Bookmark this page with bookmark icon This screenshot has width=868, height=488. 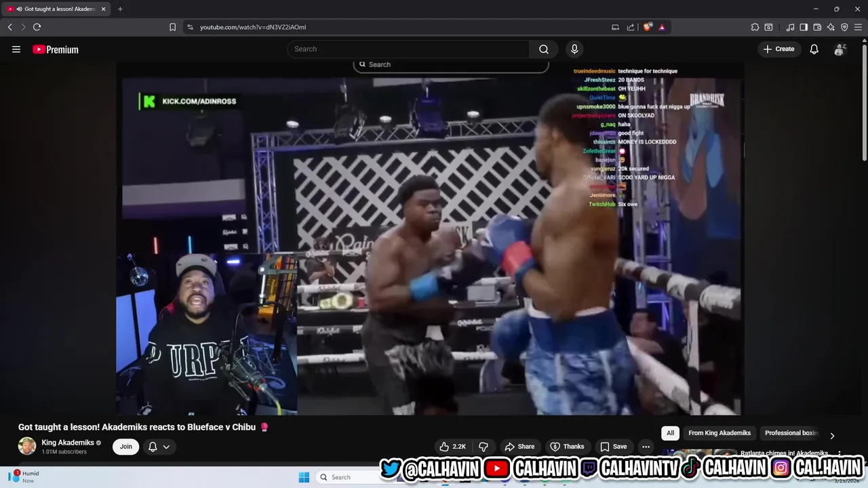[172, 27]
